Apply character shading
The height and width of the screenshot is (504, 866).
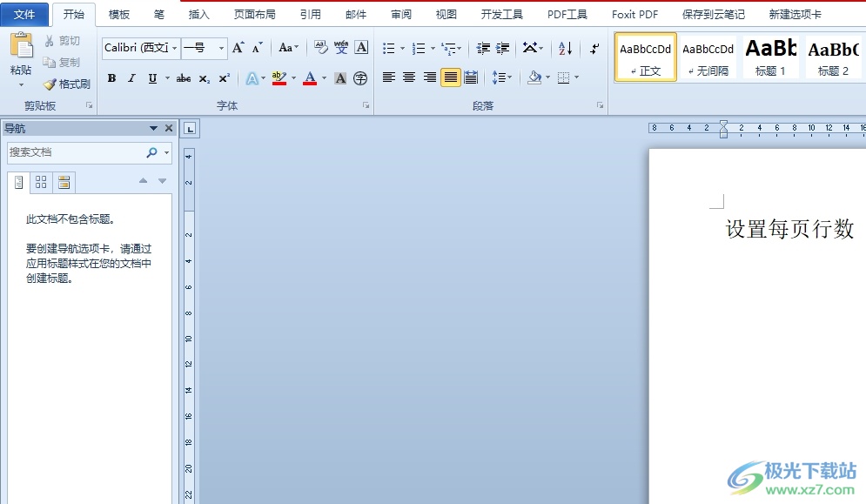pyautogui.click(x=341, y=78)
